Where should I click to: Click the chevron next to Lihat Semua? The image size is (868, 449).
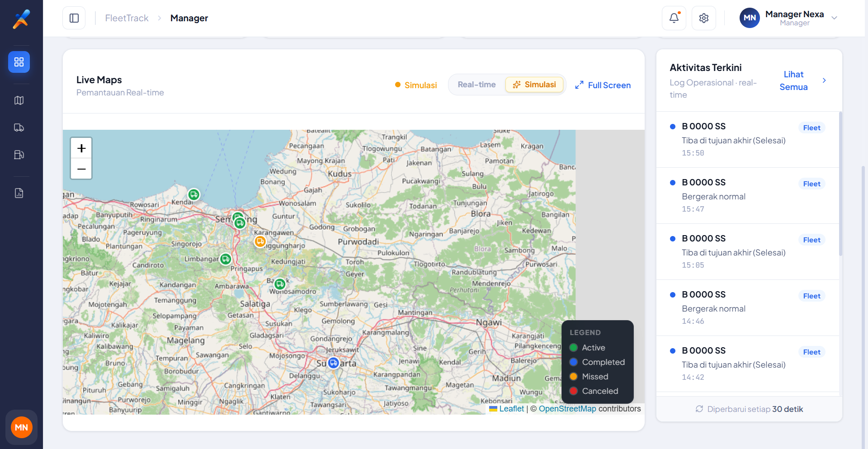tap(824, 80)
